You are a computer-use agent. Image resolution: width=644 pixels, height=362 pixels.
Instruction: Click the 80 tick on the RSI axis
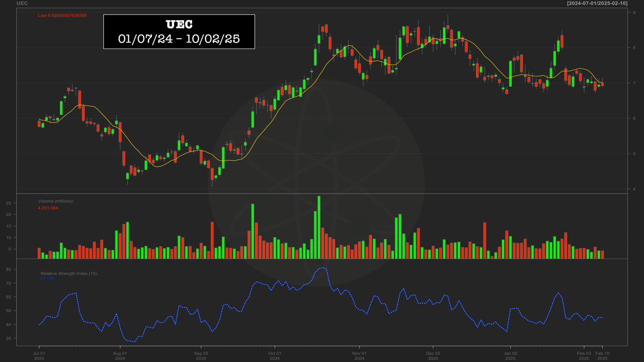(8, 270)
